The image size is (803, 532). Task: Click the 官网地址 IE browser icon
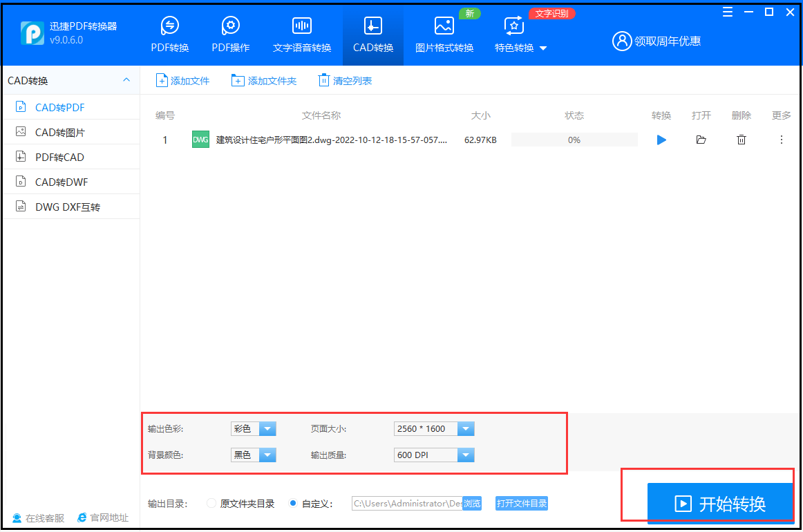coord(82,517)
